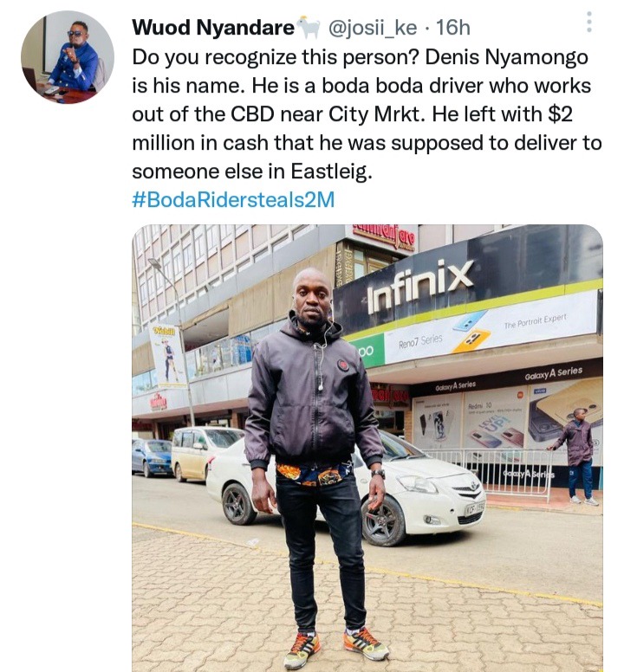Open the three-dot more options menu

pos(588,22)
